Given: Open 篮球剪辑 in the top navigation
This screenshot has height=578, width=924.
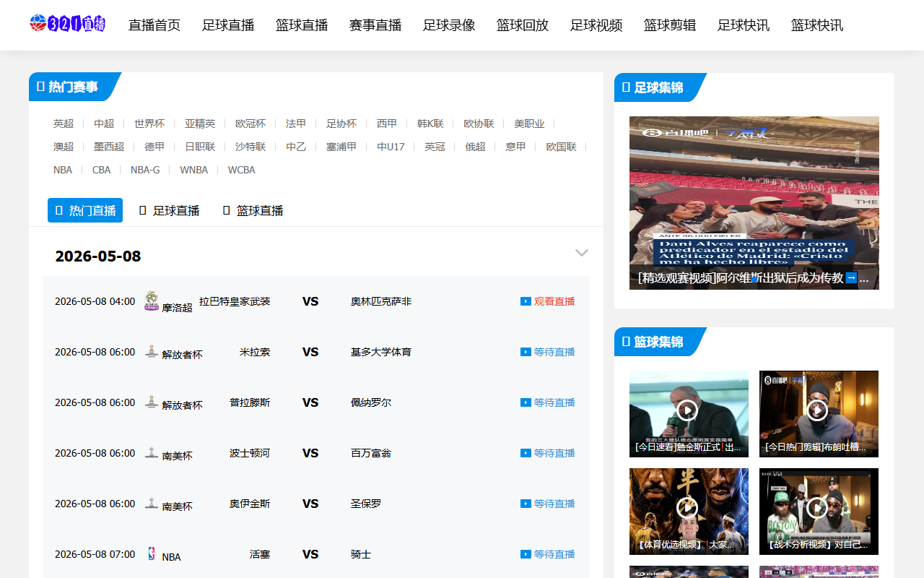Looking at the screenshot, I should (670, 25).
